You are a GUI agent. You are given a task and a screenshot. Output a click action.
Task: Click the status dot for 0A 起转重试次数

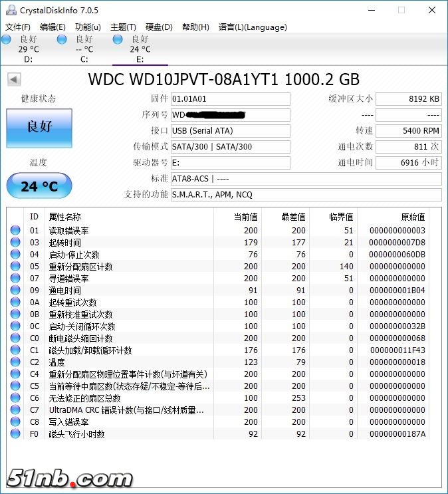tap(15, 302)
